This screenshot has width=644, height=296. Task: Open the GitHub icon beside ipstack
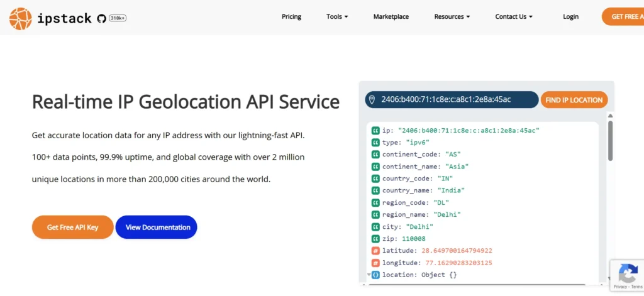click(x=101, y=18)
